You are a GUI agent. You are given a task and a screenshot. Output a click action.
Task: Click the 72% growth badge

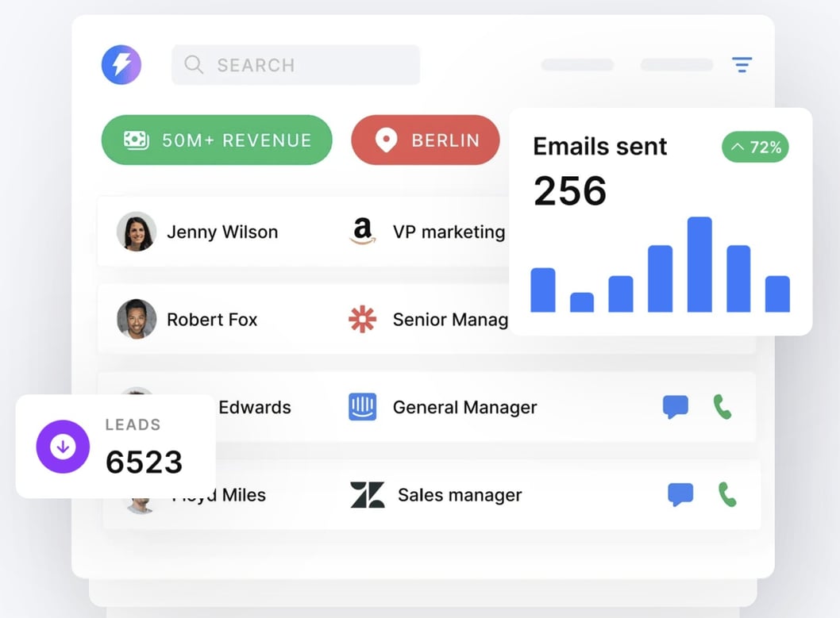755,147
